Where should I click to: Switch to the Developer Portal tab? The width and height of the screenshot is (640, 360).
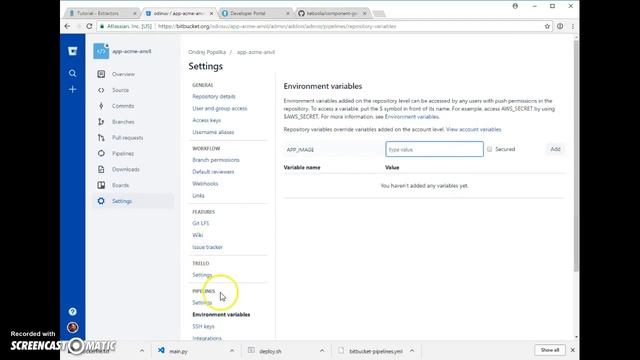click(x=255, y=13)
